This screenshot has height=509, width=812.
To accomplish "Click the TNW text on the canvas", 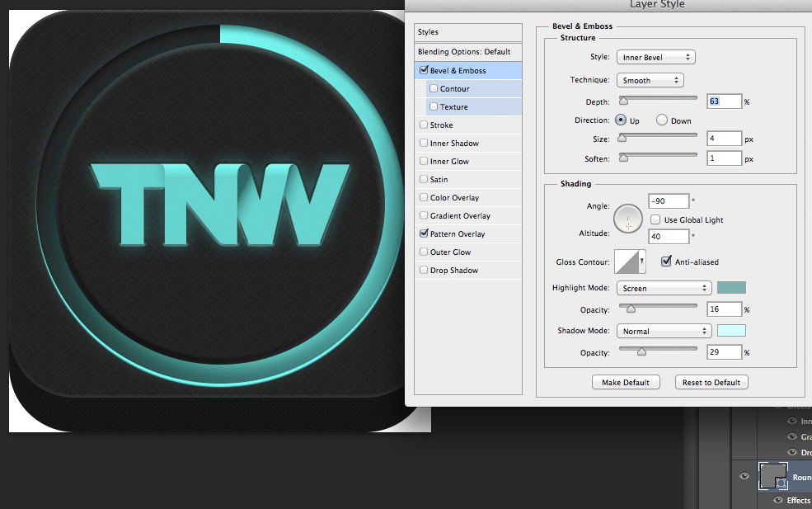I will click(221, 205).
